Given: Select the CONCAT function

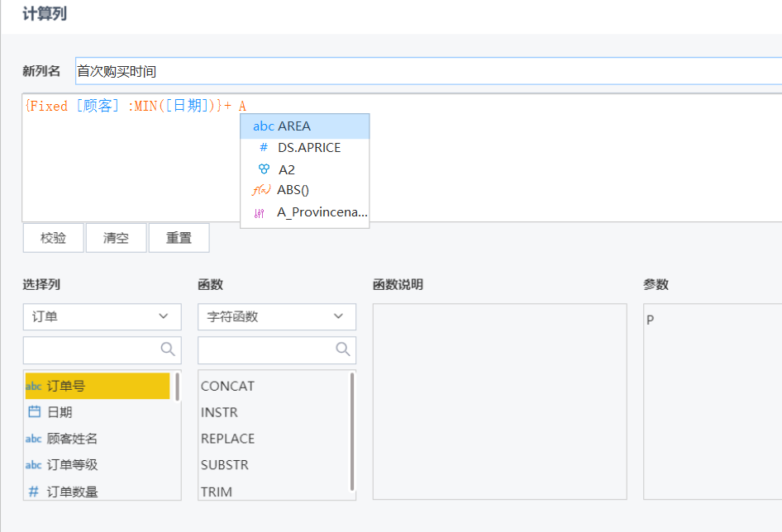Looking at the screenshot, I should [x=227, y=386].
